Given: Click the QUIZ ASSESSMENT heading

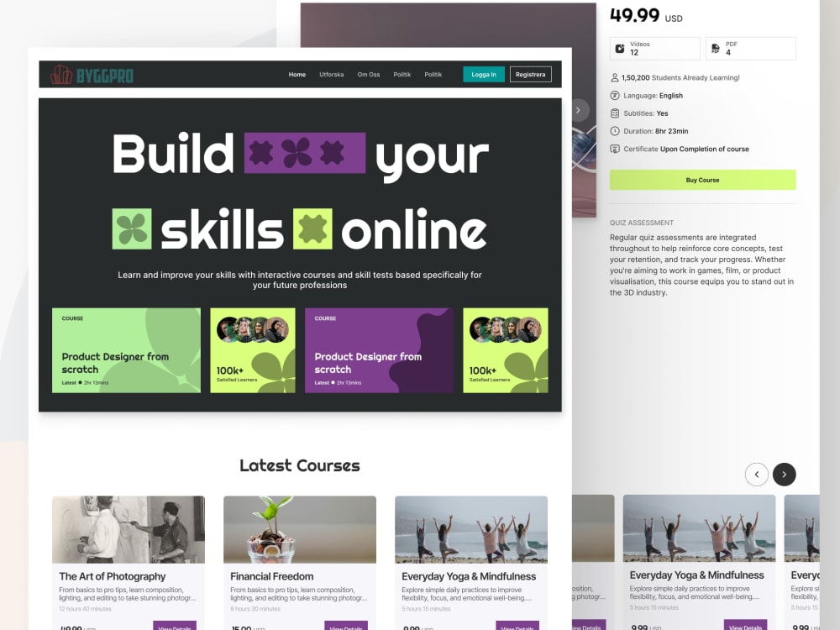Looking at the screenshot, I should (x=642, y=223).
